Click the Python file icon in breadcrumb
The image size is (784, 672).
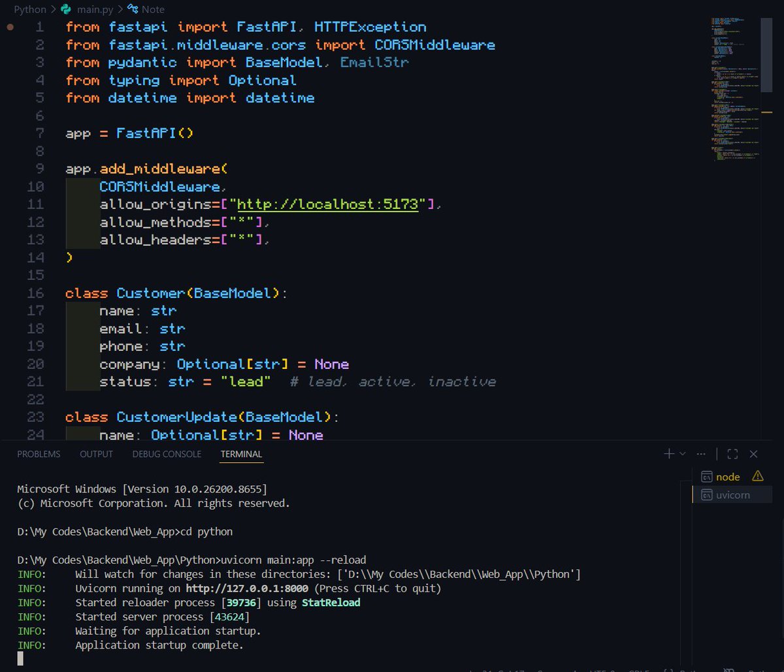click(66, 9)
